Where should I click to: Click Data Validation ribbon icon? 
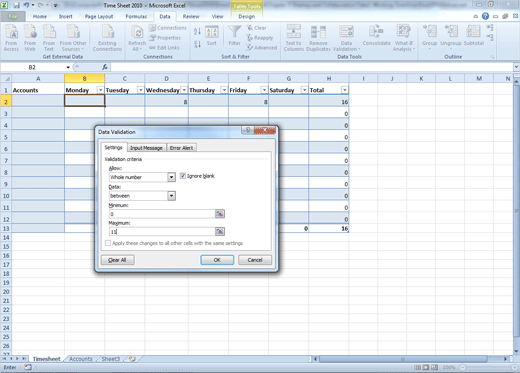346,38
